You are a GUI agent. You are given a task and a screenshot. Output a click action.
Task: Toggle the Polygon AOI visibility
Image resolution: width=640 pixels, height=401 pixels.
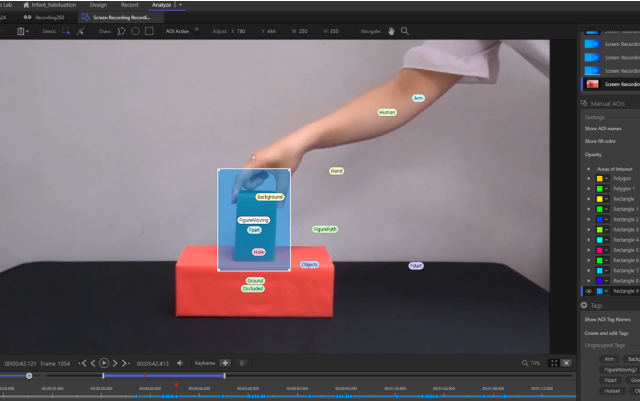tap(588, 178)
